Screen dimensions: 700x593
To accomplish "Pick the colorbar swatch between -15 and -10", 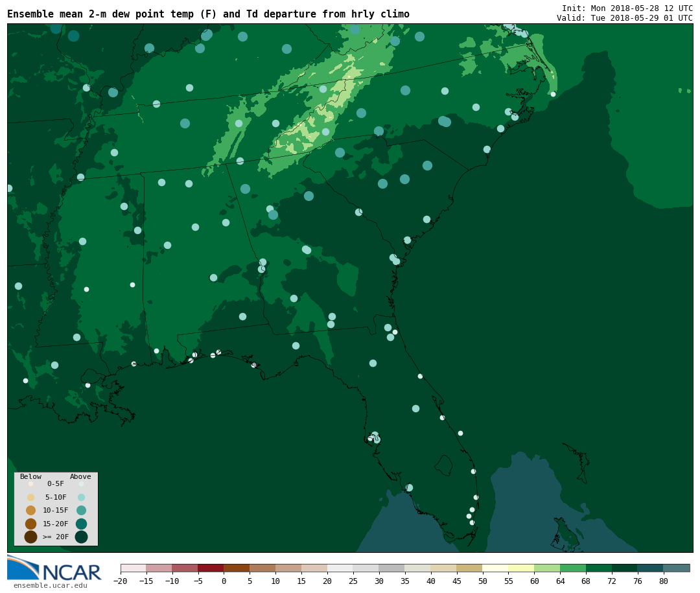I will click(159, 568).
